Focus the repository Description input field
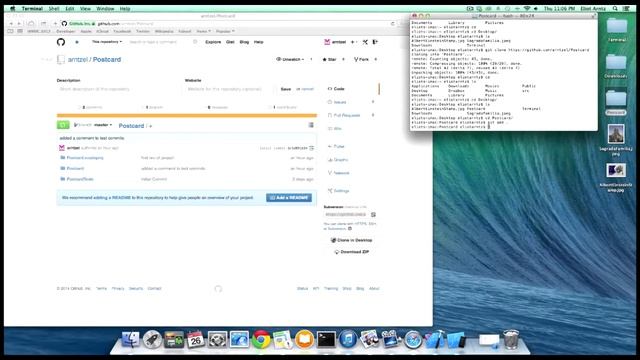 pyautogui.click(x=118, y=89)
